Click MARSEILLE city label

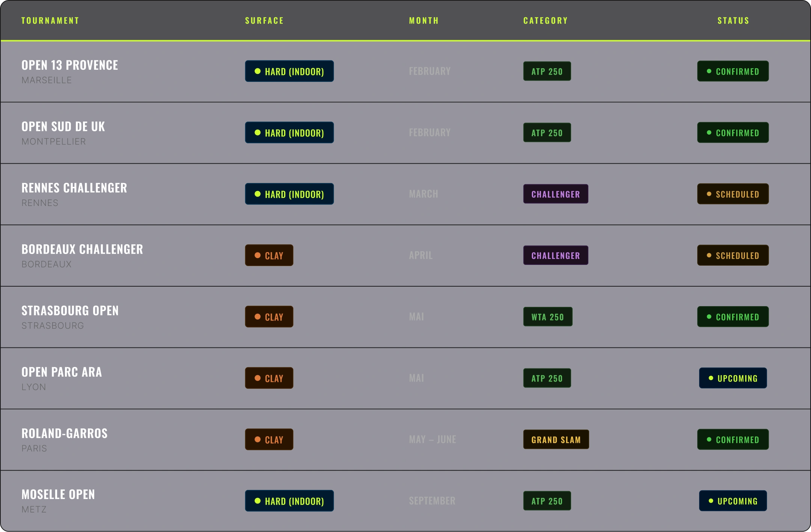point(47,80)
